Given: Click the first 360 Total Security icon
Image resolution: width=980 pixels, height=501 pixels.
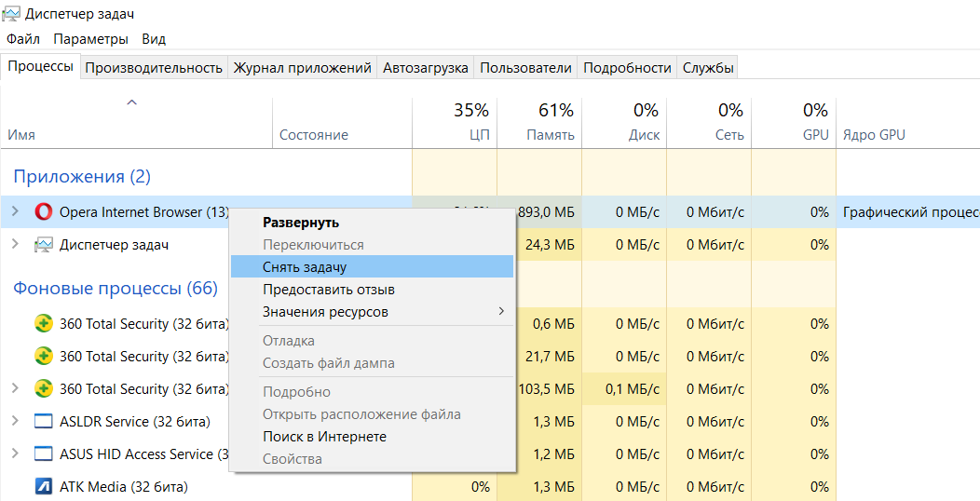Looking at the screenshot, I should pos(43,324).
